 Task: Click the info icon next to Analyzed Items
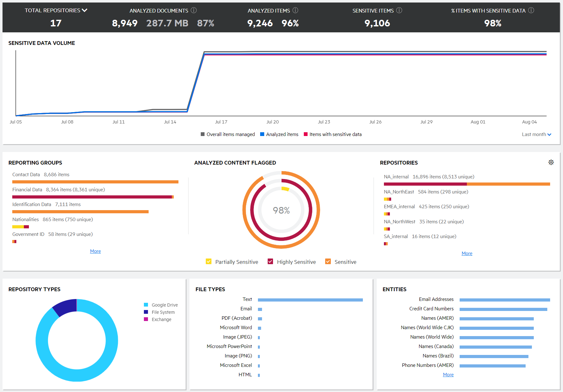pyautogui.click(x=295, y=10)
